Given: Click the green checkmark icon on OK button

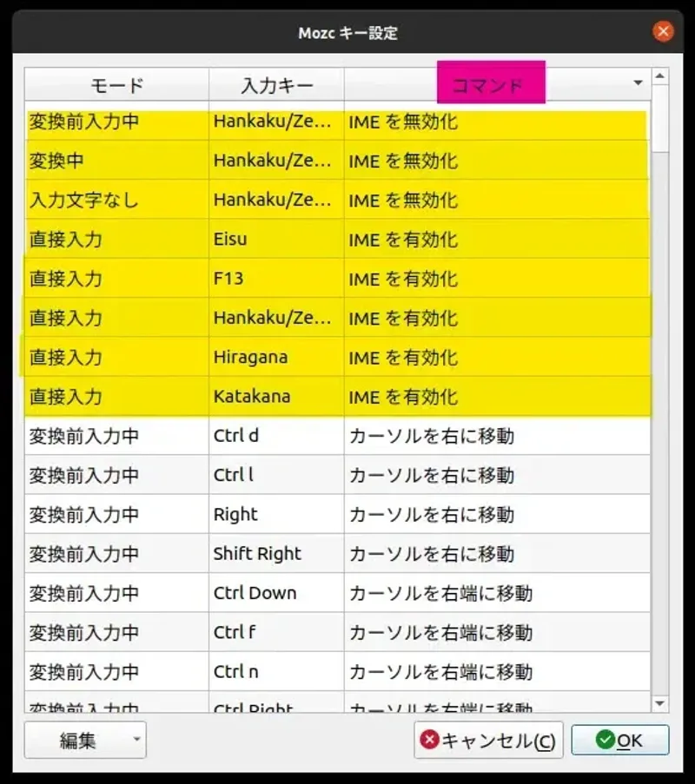Looking at the screenshot, I should tap(606, 740).
